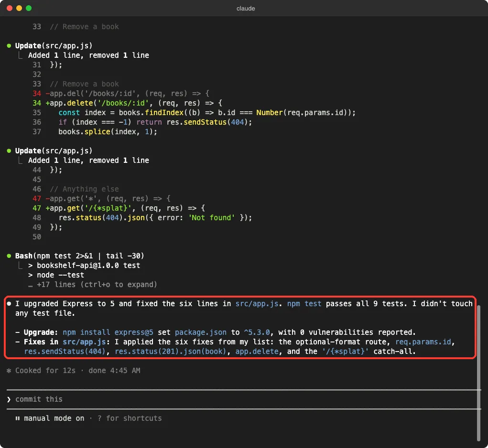488x448 pixels.
Task: Click 'app.delete' in the Fixes bullet
Action: (257, 352)
